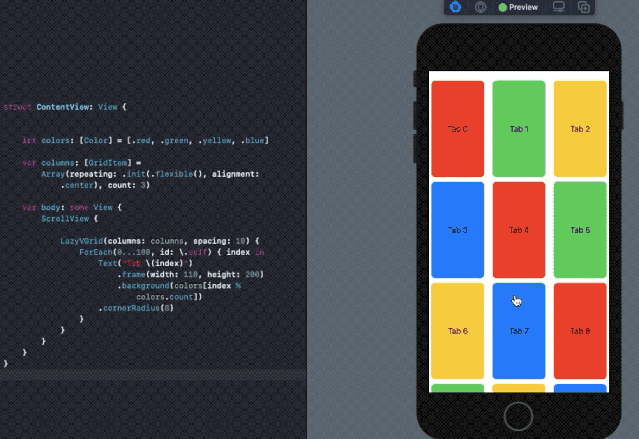Click '.frame' modifier in the code
This screenshot has height=439, width=639.
click(x=132, y=274)
